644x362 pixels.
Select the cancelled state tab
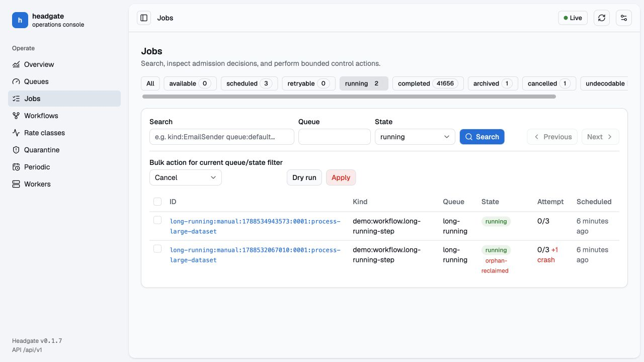(x=549, y=83)
